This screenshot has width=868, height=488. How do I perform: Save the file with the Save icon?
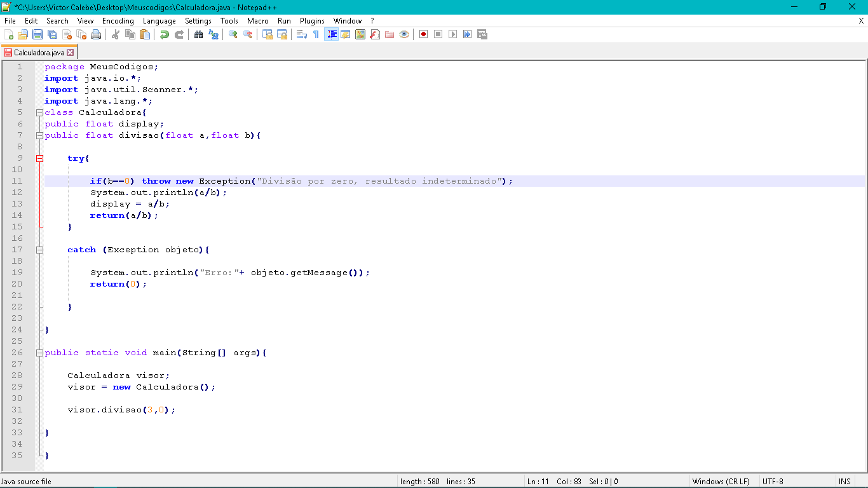(37, 34)
